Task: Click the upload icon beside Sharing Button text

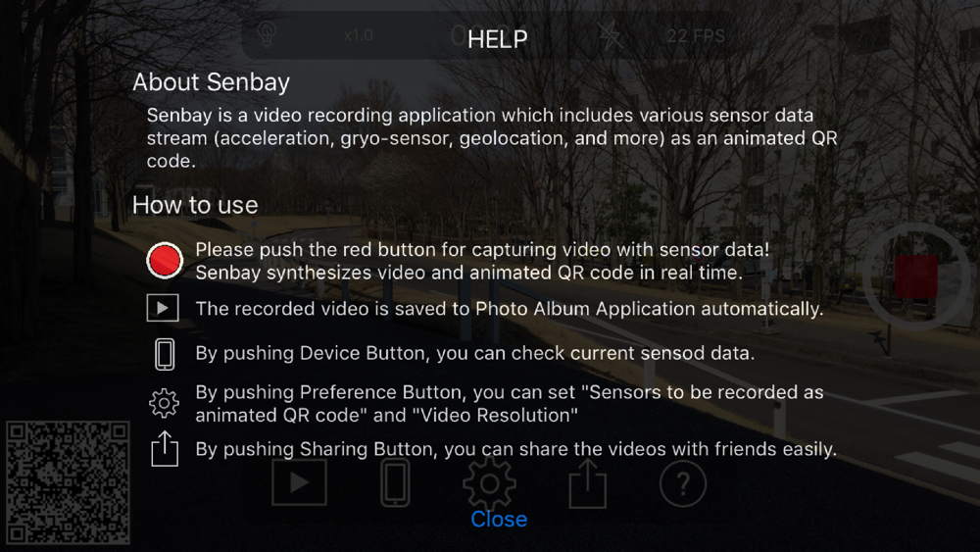Action: [x=165, y=449]
